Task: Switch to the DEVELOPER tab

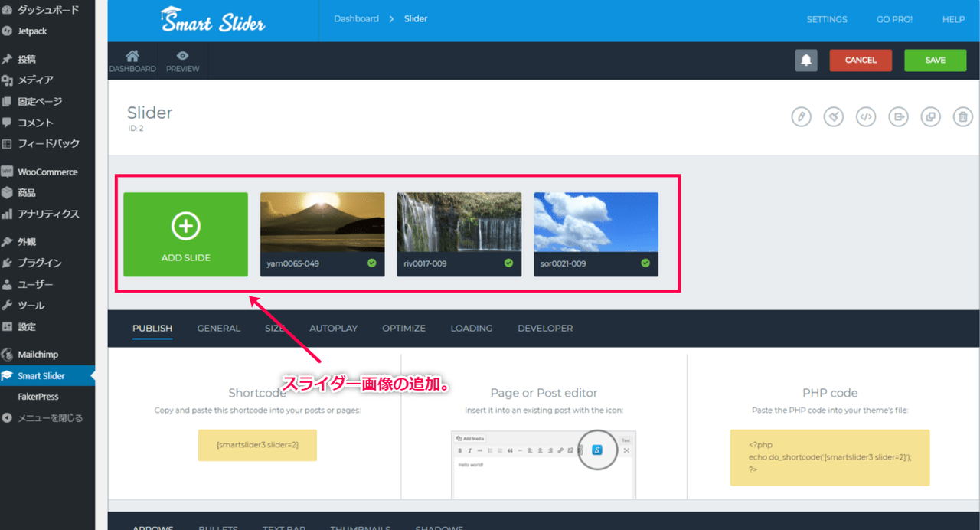Action: pos(545,329)
